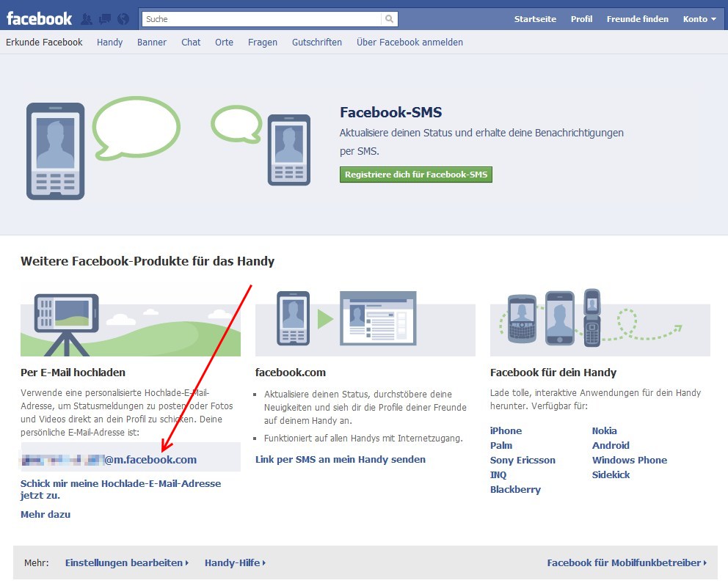The width and height of the screenshot is (728, 583).
Task: Select Erkunde Facebook heading
Action: [44, 43]
